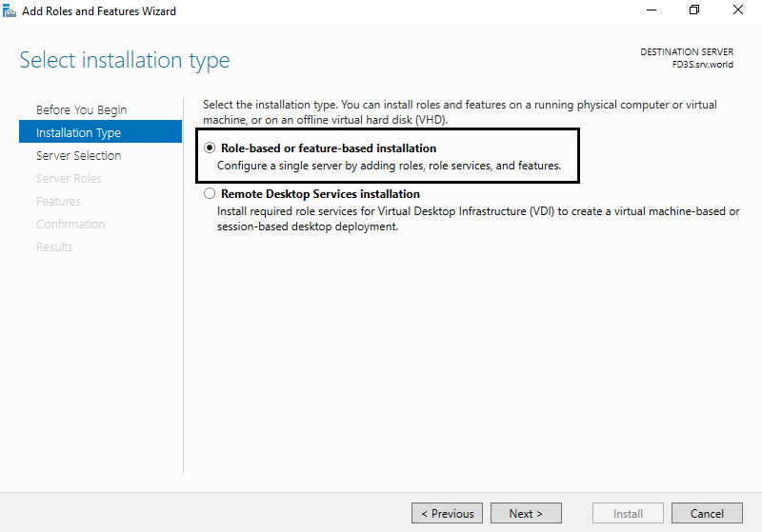Close the Add Roles and Features Wizard
Screen dimensions: 762x532
[737, 10]
